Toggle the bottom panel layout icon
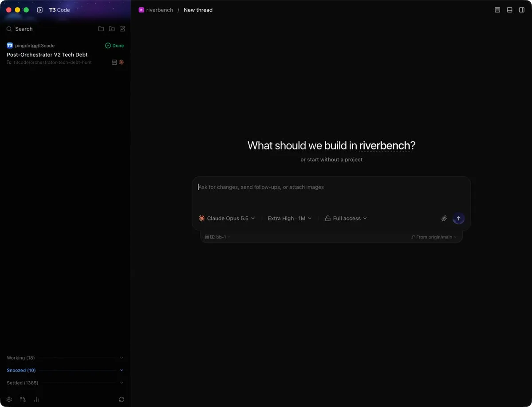Screen dimensions: 532x407 [x=510, y=10]
